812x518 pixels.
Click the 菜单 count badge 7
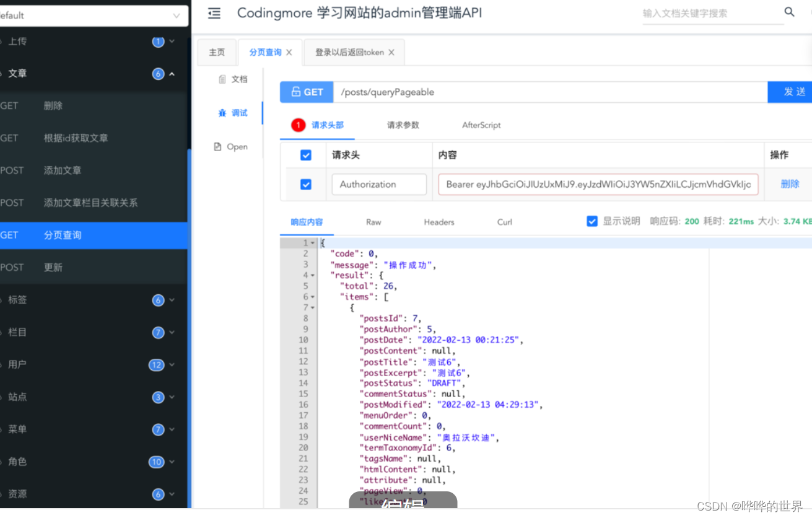tap(158, 429)
